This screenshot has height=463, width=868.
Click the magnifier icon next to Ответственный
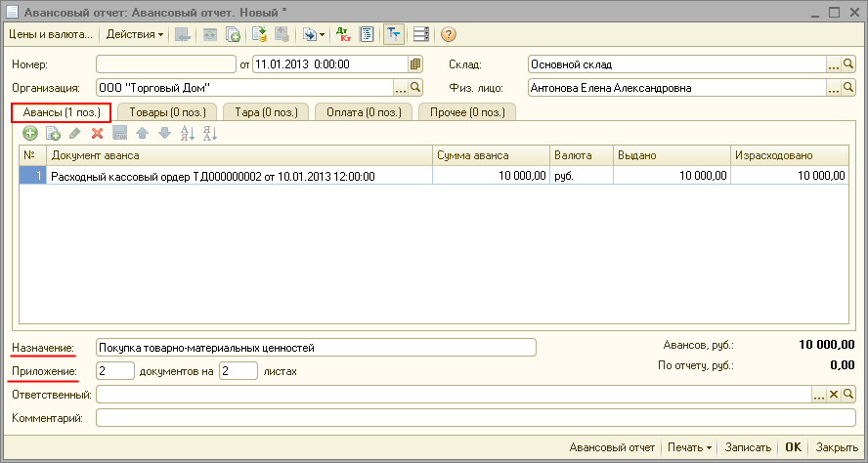point(848,395)
